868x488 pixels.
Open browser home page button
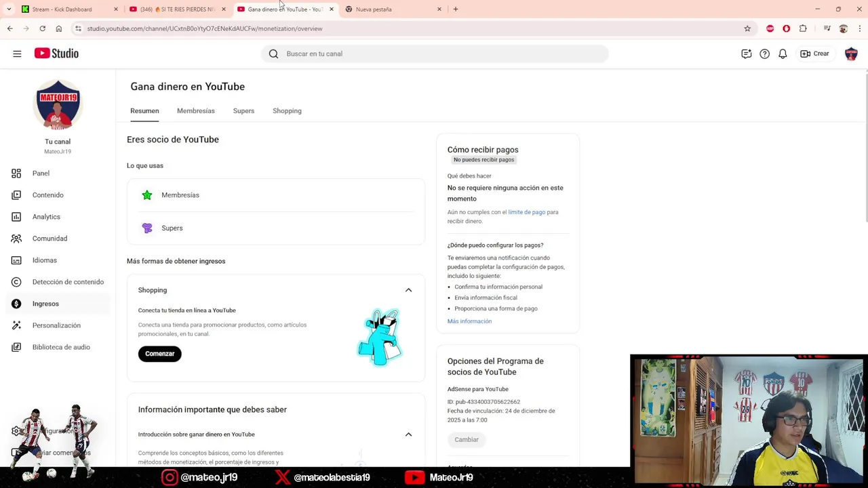click(x=59, y=28)
